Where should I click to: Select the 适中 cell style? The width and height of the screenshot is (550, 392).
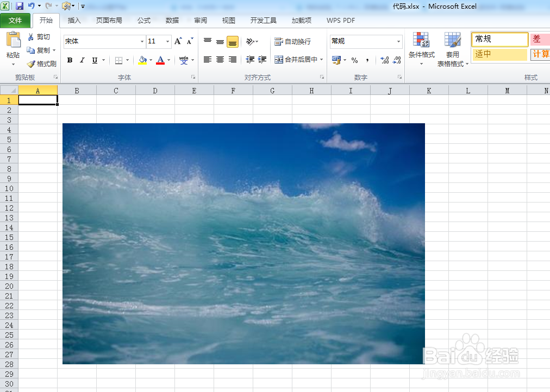tap(500, 54)
